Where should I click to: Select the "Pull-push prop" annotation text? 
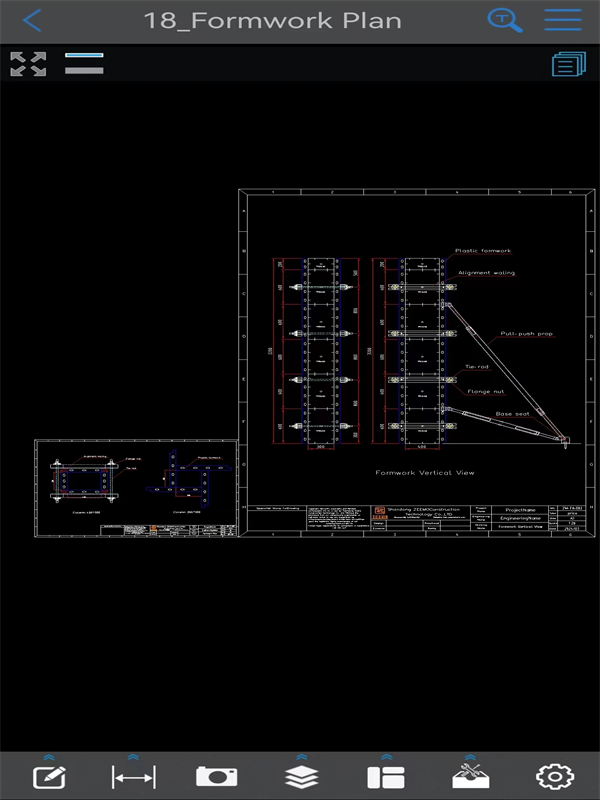click(526, 333)
